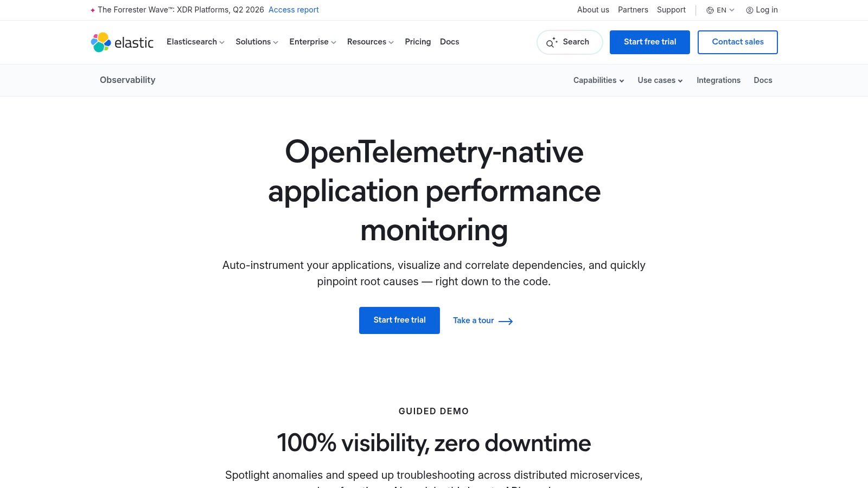
Task: Click the user account icon beside Log in
Action: 750,10
